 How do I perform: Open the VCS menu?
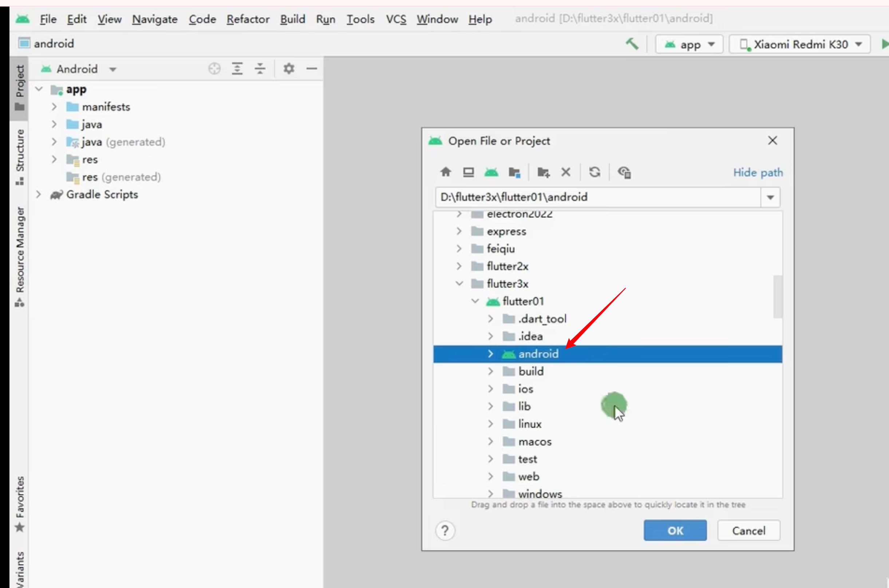point(396,19)
